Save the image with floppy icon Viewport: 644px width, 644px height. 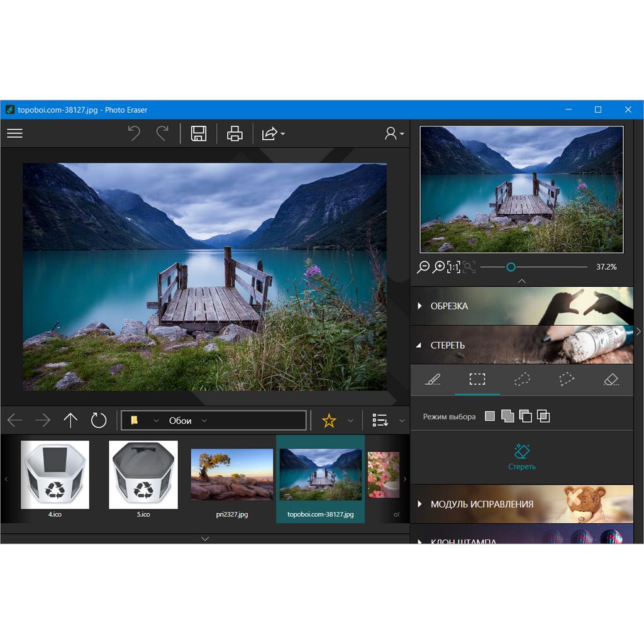point(199,133)
